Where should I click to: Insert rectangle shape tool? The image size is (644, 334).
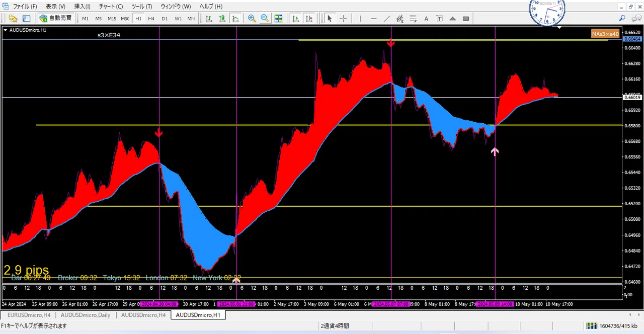[x=466, y=18]
